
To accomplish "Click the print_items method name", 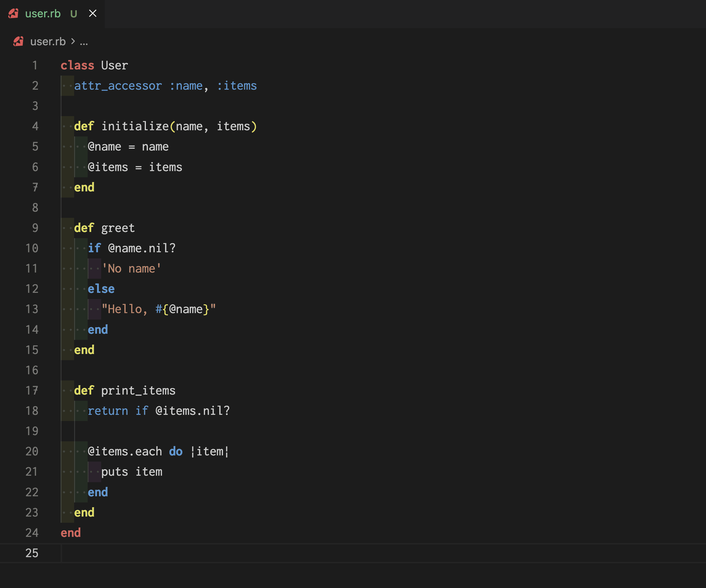I will (x=138, y=390).
